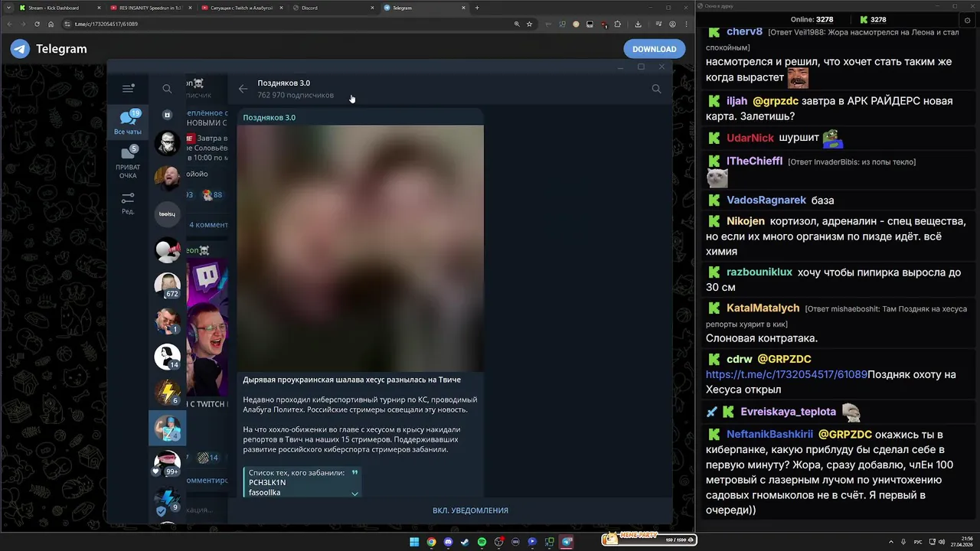Viewport: 980px width, 551px height.
Task: Click the lock icon in chat list
Action: (x=167, y=115)
